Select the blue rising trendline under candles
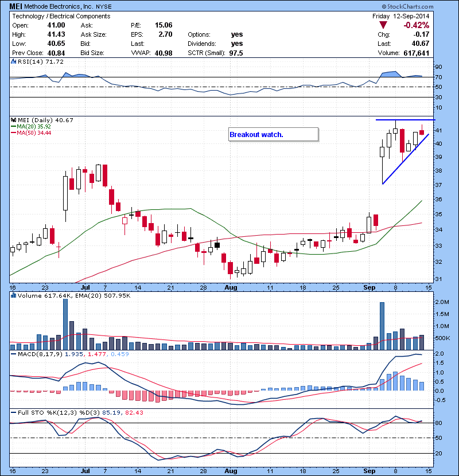Image resolution: width=459 pixels, height=476 pixels. (404, 160)
